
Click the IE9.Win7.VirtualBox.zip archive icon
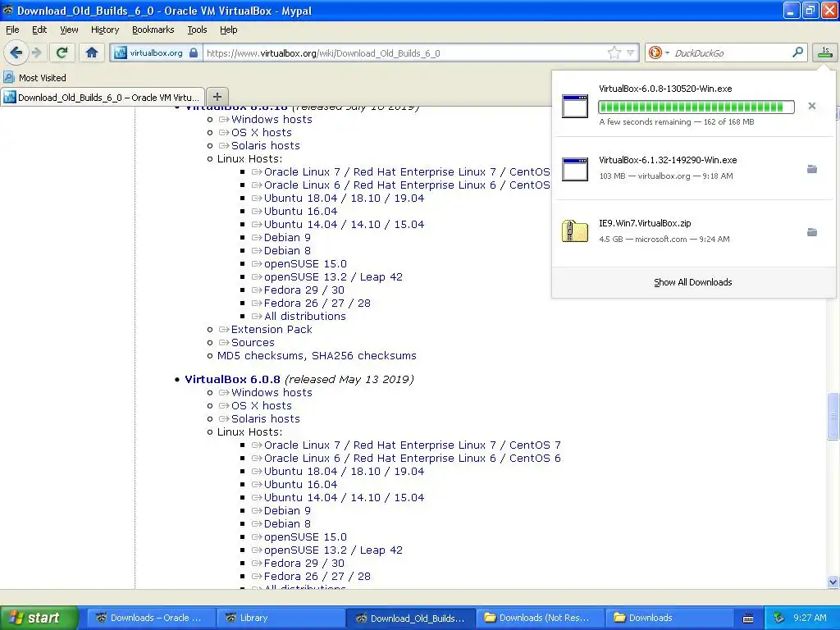[575, 231]
